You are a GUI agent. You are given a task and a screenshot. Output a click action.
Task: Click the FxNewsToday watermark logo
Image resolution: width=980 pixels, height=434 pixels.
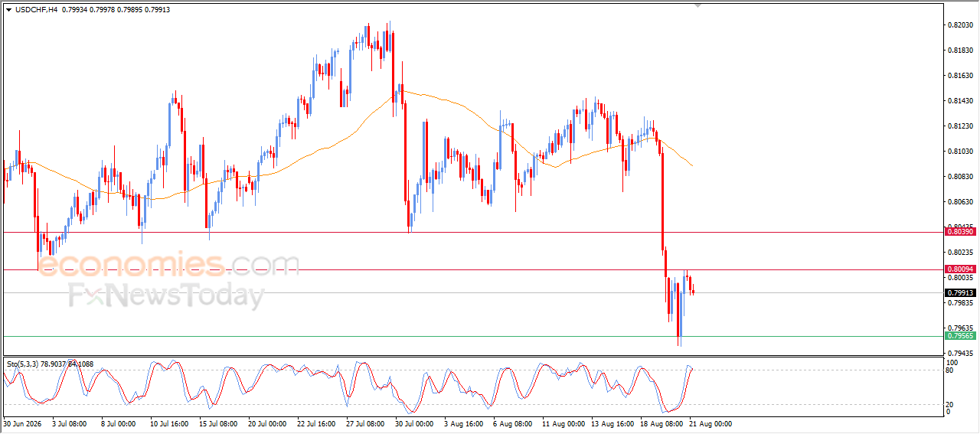166,295
